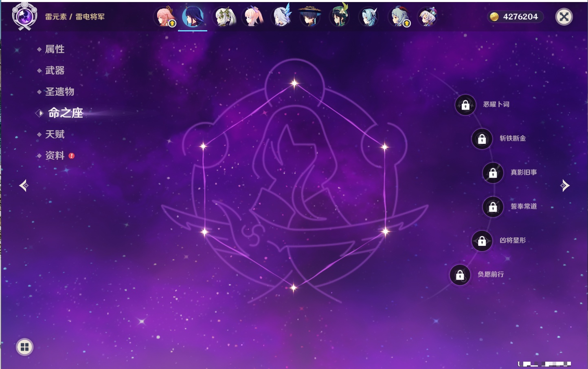Go to next character with right arrow

(x=565, y=186)
